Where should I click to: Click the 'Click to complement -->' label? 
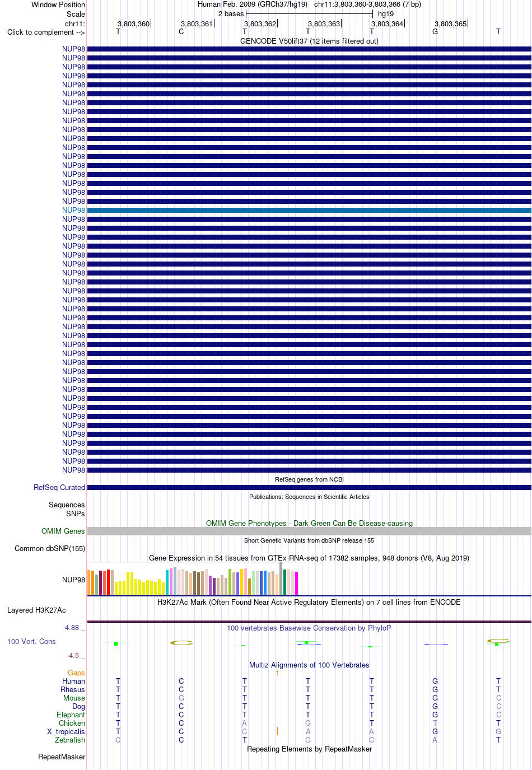[x=46, y=32]
